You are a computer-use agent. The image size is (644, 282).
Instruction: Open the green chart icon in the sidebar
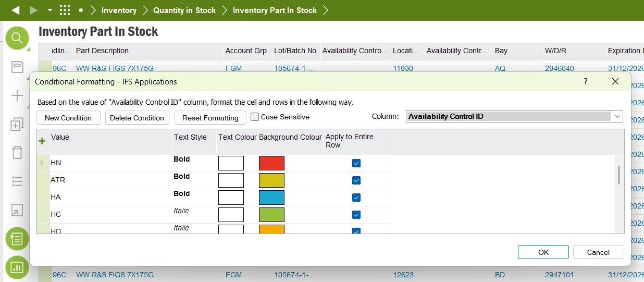tap(17, 267)
